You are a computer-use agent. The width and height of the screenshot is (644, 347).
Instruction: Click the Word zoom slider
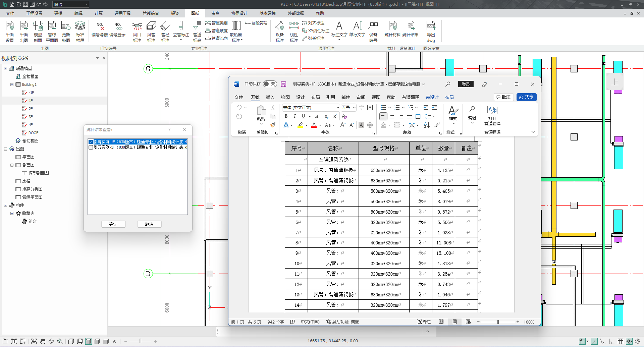click(x=498, y=322)
